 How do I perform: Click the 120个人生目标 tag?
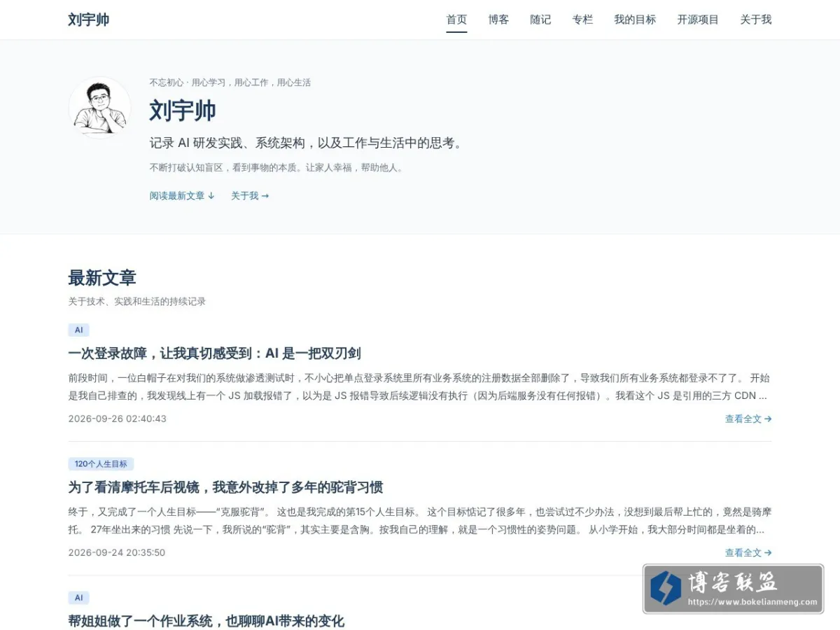(x=101, y=464)
